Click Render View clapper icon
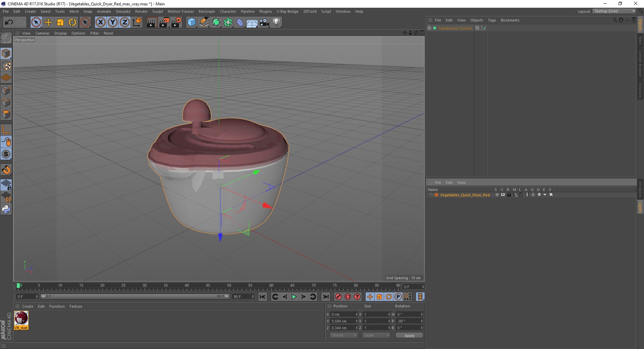Image resolution: width=644 pixels, height=349 pixels. (152, 22)
